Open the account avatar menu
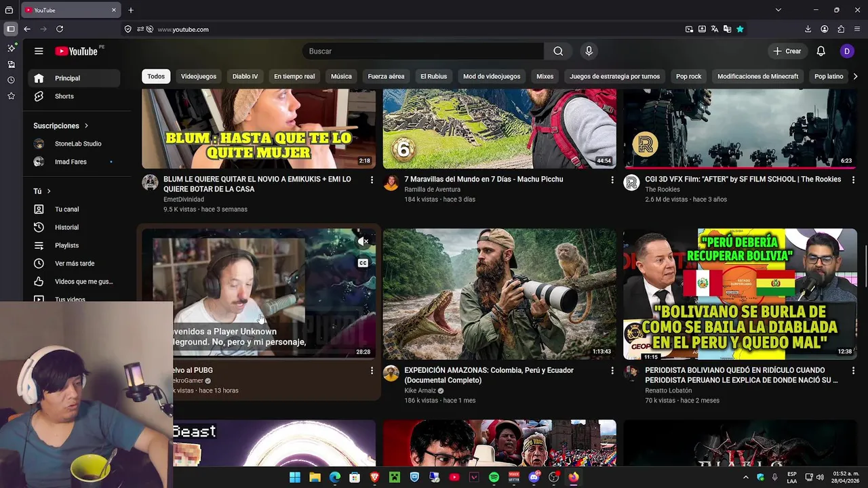 pos(846,51)
